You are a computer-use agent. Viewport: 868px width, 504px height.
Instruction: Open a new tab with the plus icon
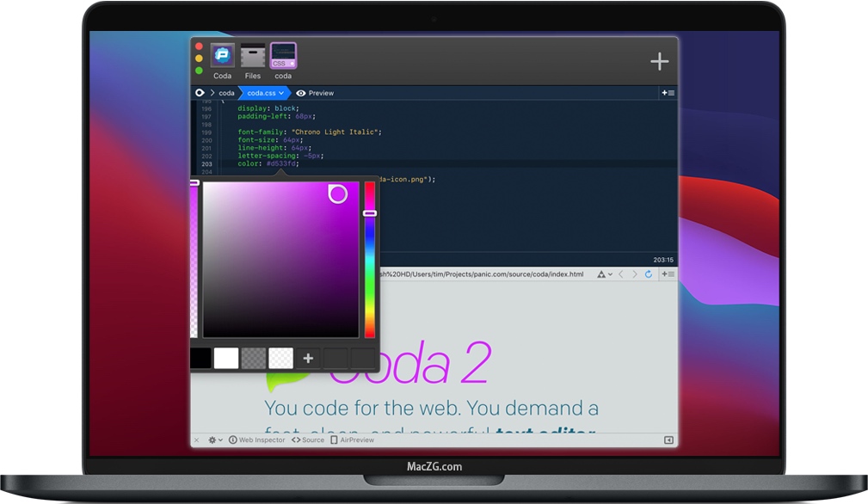point(659,60)
